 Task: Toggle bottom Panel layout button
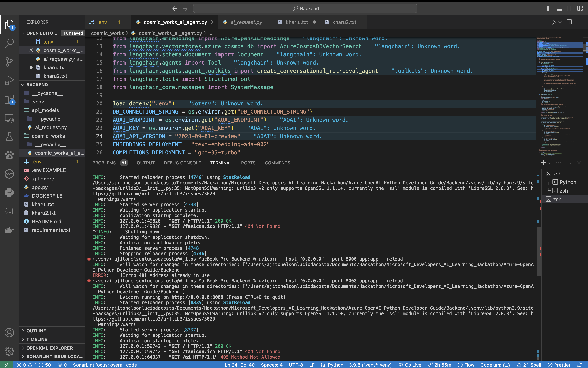[560, 9]
